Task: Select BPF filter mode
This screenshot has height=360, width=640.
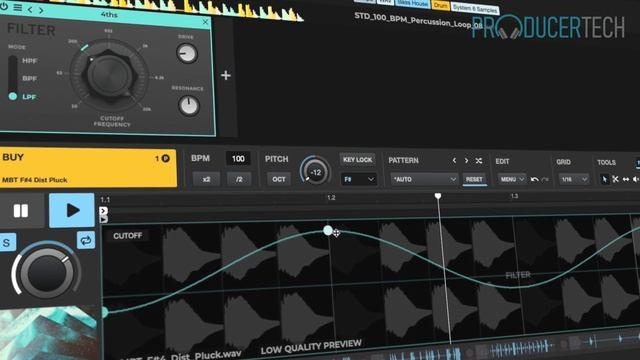Action: pos(29,78)
